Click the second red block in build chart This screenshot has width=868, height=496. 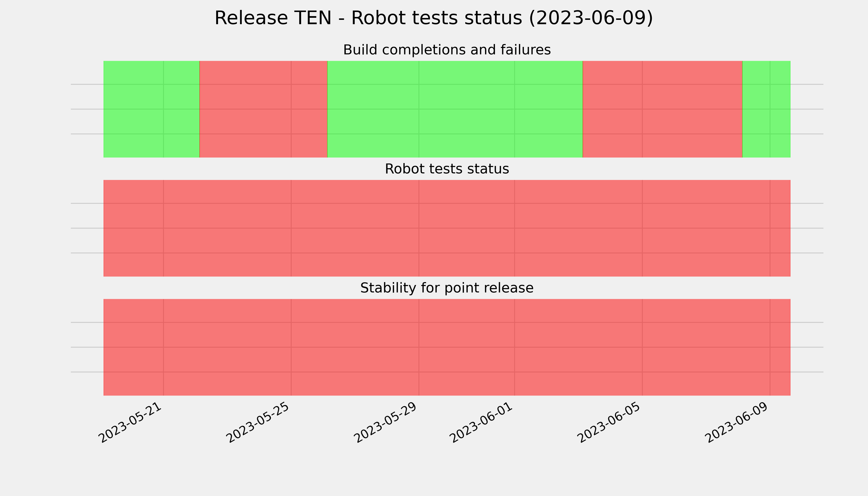pos(663,109)
